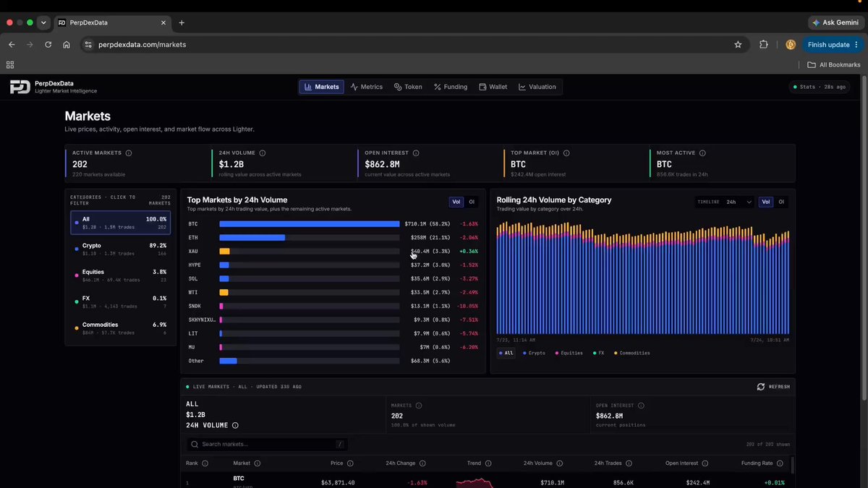Open the Valuation tab
868x488 pixels.
tap(537, 87)
